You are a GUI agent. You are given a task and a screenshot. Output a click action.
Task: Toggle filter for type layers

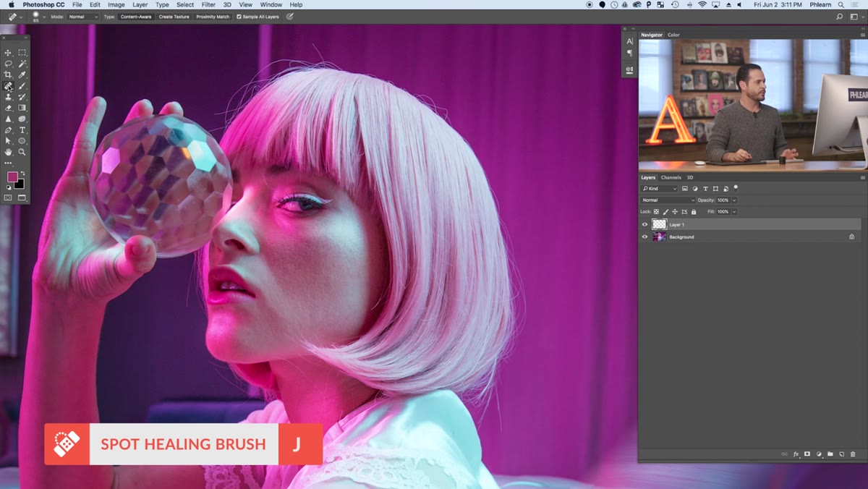pyautogui.click(x=705, y=189)
